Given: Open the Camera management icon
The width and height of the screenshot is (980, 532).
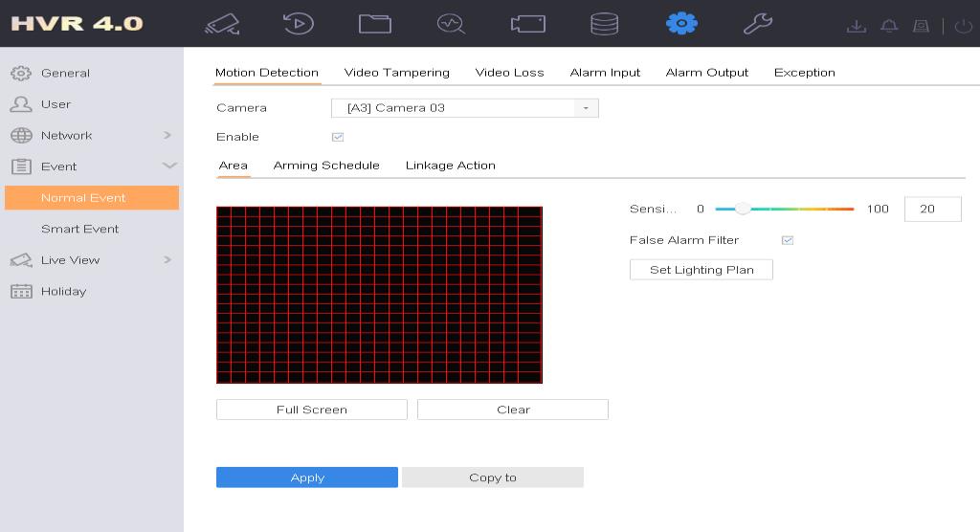Looking at the screenshot, I should (x=527, y=24).
